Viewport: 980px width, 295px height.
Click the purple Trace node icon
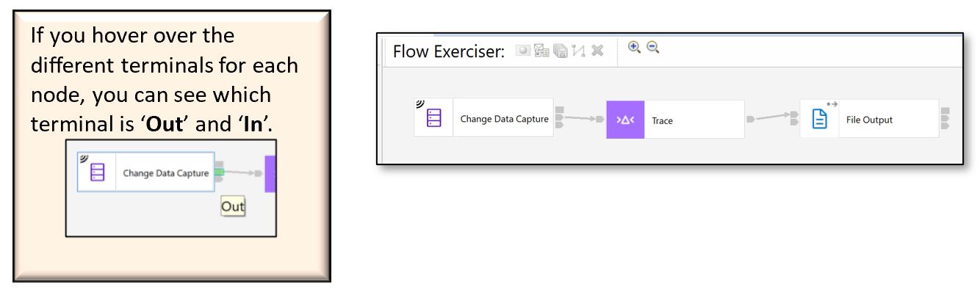tap(625, 120)
